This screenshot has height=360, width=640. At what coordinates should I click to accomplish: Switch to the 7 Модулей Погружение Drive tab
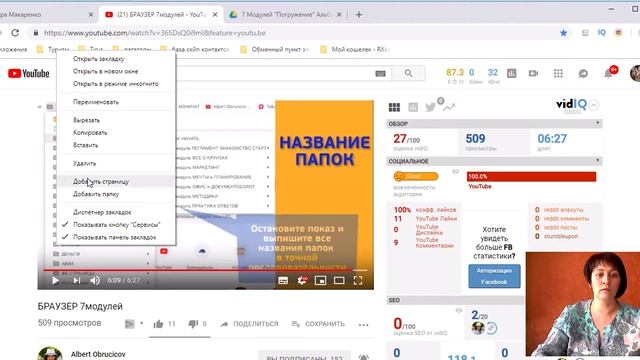pos(285,15)
